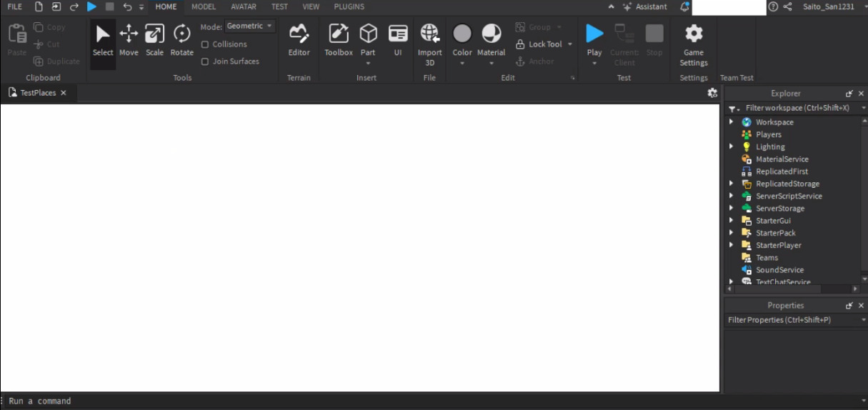
Task: Insert a Part using the cube icon
Action: point(368,34)
